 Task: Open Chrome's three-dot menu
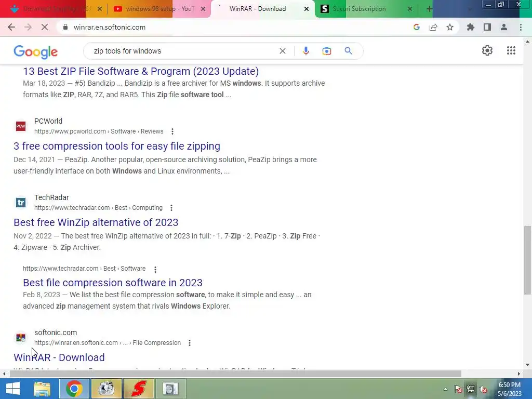(521, 27)
